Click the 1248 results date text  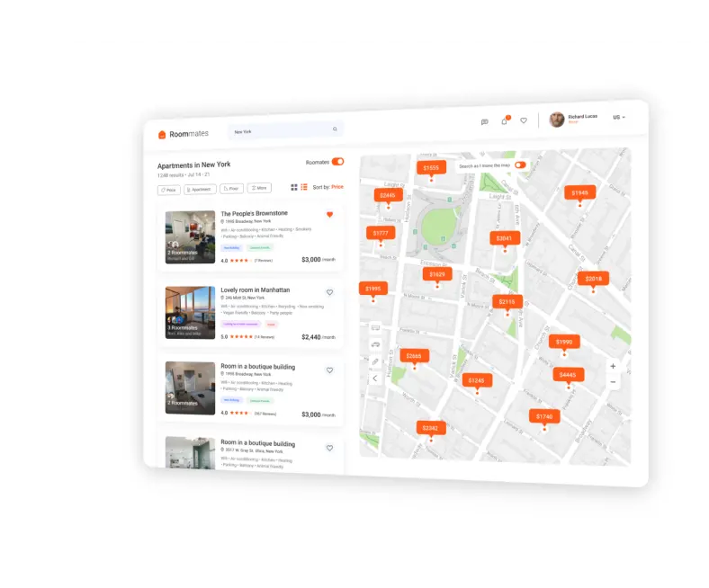(x=184, y=175)
